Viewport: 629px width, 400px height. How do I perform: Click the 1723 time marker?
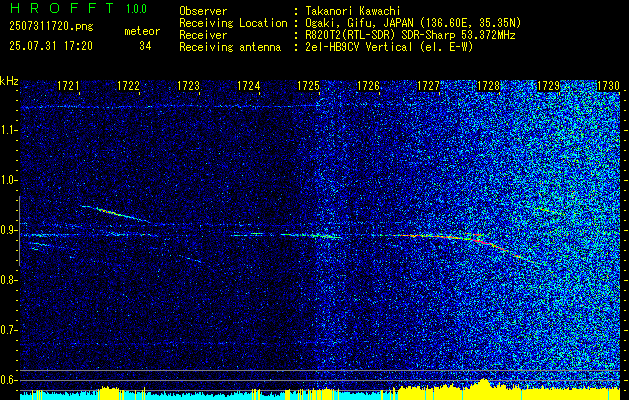pos(189,86)
